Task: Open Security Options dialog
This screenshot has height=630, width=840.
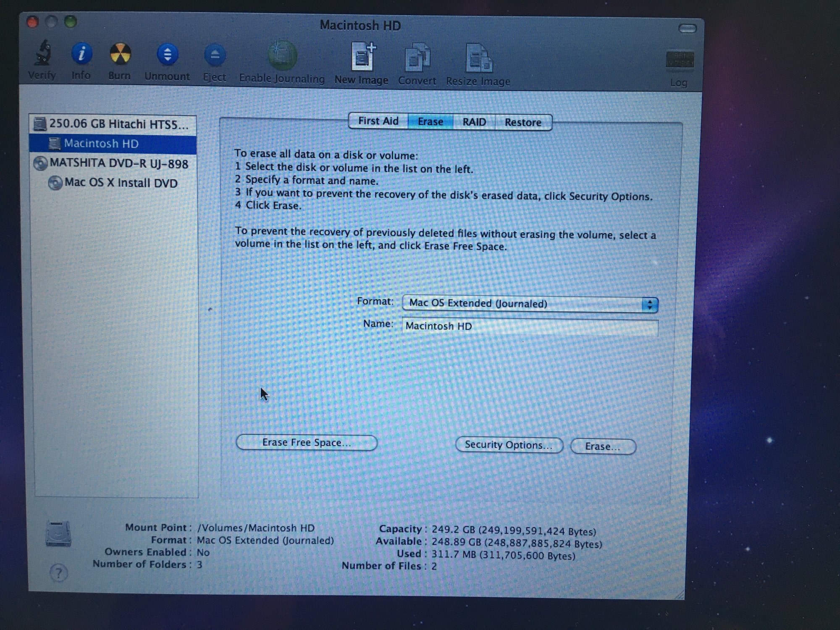Action: (x=509, y=445)
